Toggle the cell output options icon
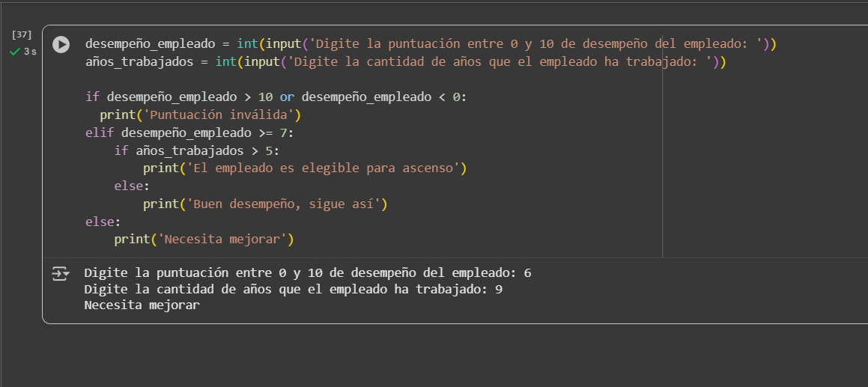This screenshot has width=868, height=387. click(x=61, y=273)
